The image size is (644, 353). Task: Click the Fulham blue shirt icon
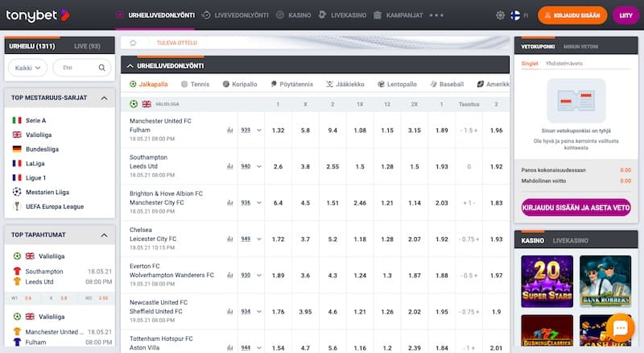point(17,342)
